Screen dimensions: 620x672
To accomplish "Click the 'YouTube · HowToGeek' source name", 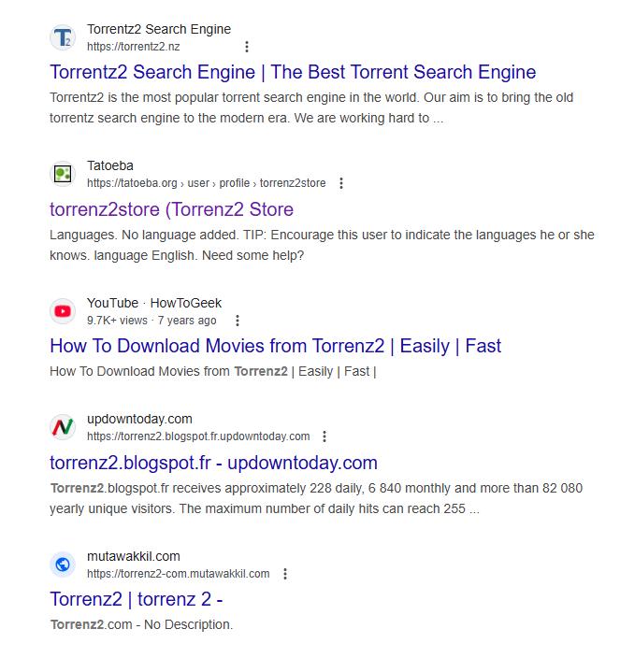I will point(154,303).
